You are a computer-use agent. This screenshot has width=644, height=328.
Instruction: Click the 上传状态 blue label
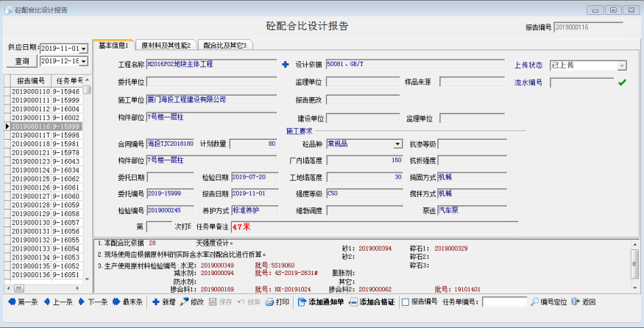pos(528,65)
